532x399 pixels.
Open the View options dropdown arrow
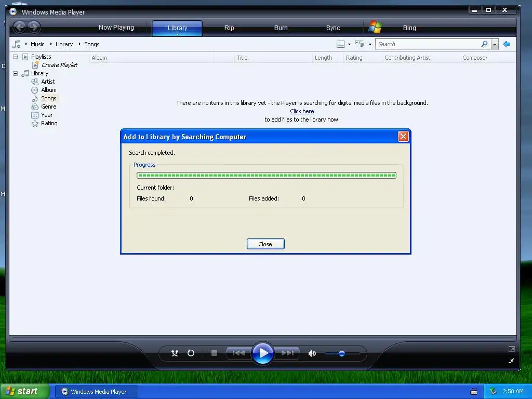click(x=370, y=45)
